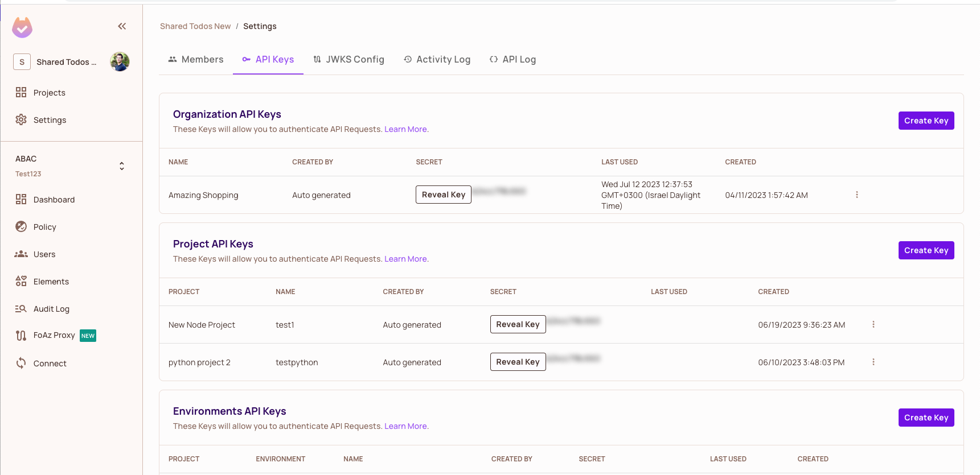Open the user avatar profile menu
Screen dimensions: 980x475
pyautogui.click(x=120, y=61)
